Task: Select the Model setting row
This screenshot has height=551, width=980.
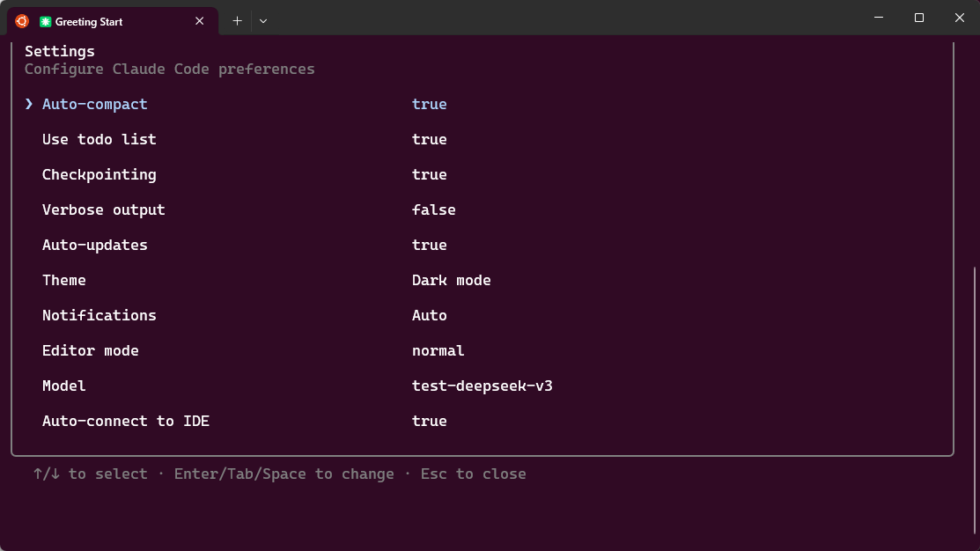Action: [63, 386]
